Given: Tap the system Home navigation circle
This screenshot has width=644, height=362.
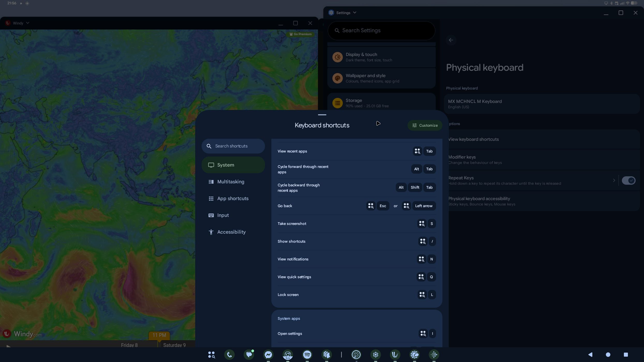Looking at the screenshot, I should [608, 355].
